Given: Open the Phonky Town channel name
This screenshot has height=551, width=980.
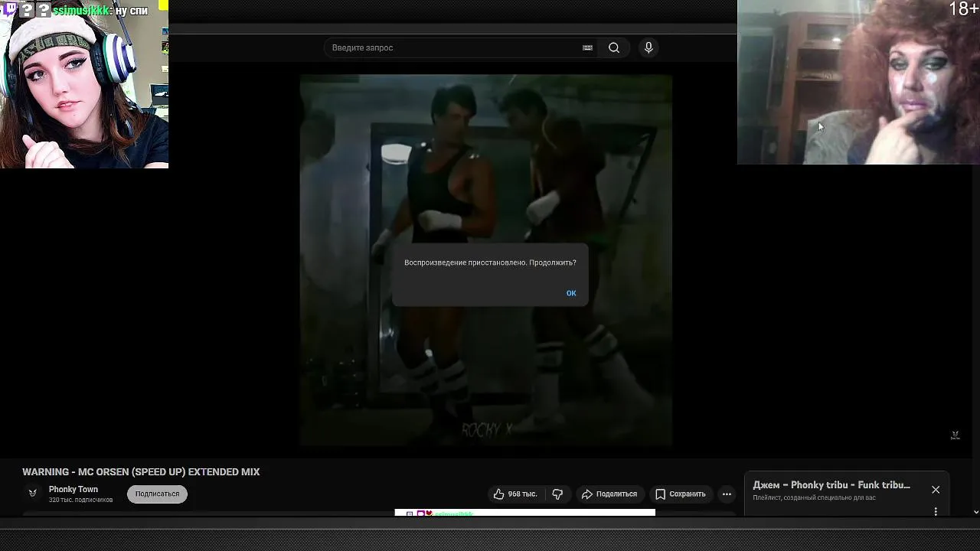Looking at the screenshot, I should point(73,490).
